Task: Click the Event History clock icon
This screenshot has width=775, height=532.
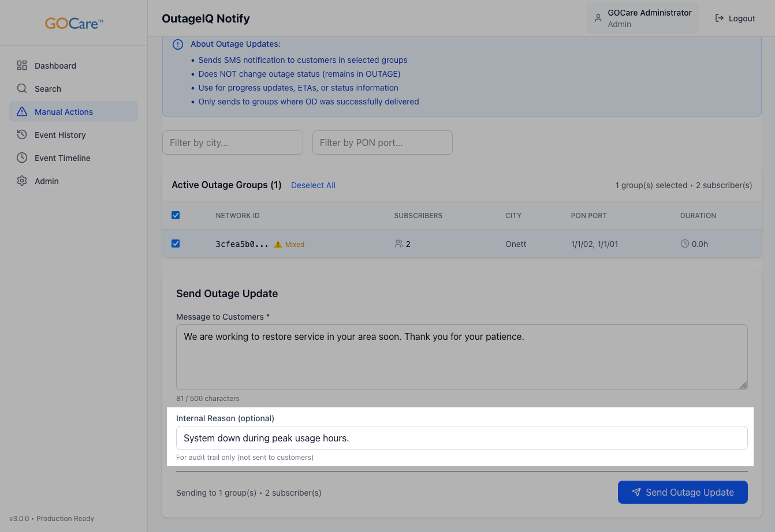Action: click(x=22, y=134)
